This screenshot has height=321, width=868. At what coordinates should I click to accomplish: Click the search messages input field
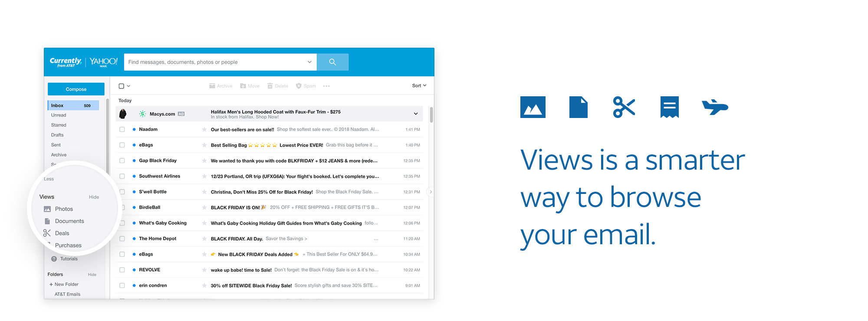pyautogui.click(x=215, y=62)
